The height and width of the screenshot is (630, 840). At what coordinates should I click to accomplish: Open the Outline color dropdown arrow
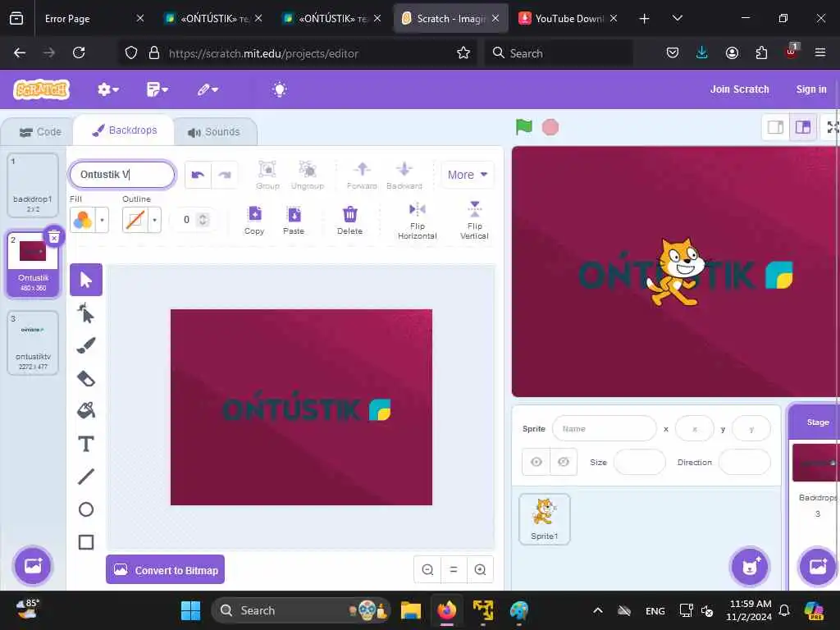coord(154,220)
